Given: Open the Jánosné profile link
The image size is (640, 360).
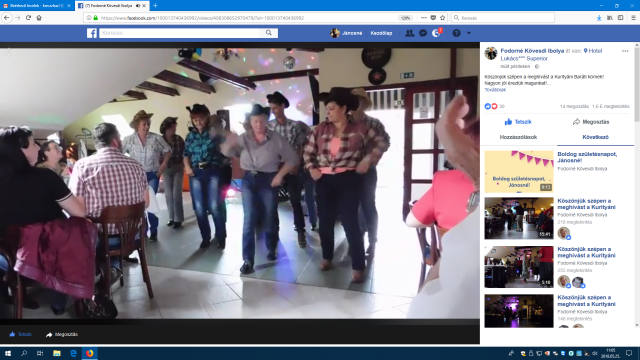Looking at the screenshot, I should tap(346, 33).
